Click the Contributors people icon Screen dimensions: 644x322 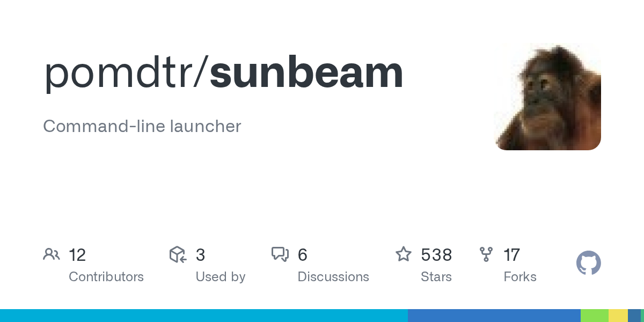point(52,254)
